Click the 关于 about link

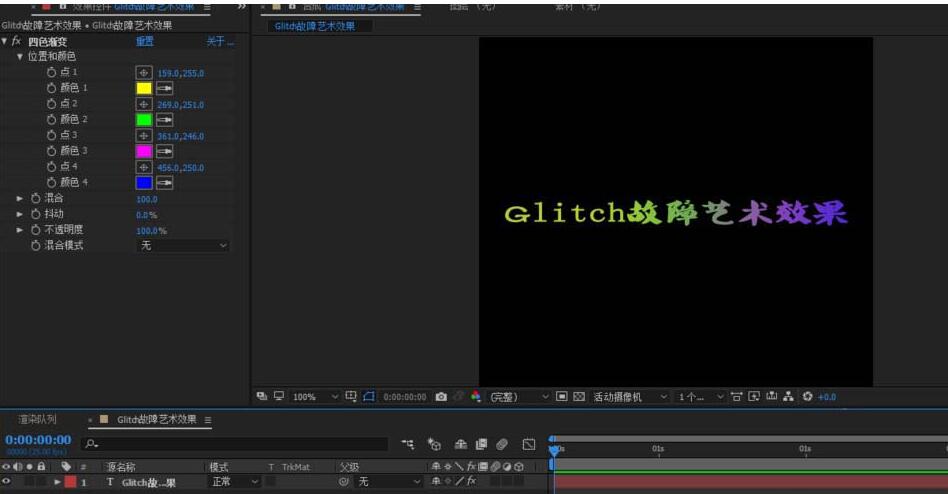218,42
